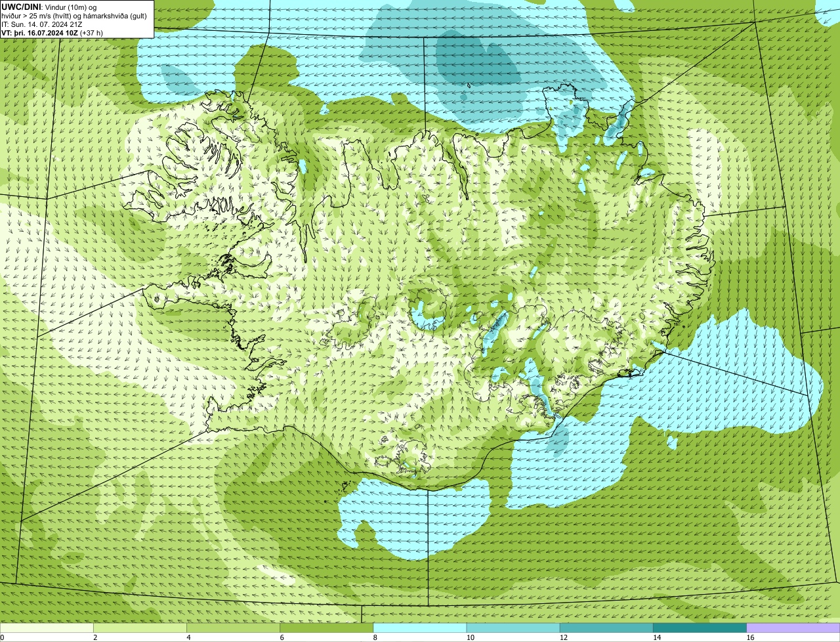The width and height of the screenshot is (840, 642).
Task: Click the 12–14 m/s medium teal legend swatch
Action: coord(606,628)
